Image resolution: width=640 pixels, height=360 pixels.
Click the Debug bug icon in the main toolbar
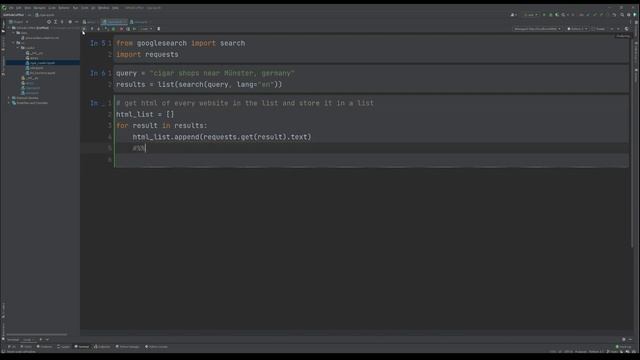[551, 15]
